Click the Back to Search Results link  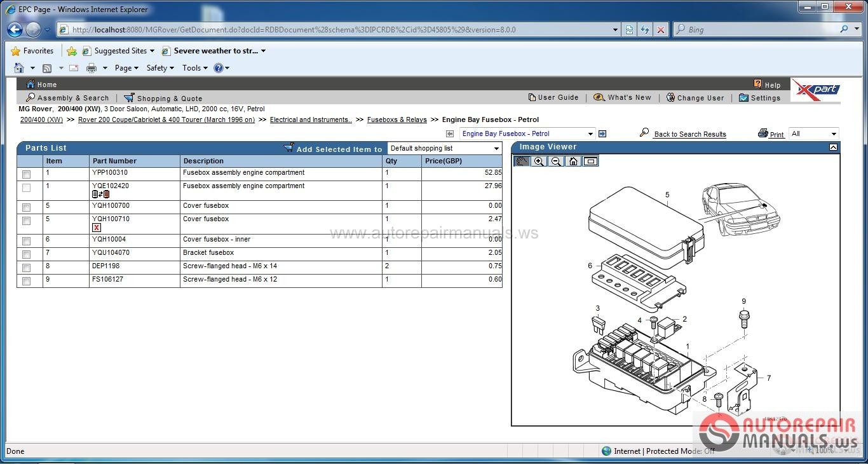coord(690,134)
